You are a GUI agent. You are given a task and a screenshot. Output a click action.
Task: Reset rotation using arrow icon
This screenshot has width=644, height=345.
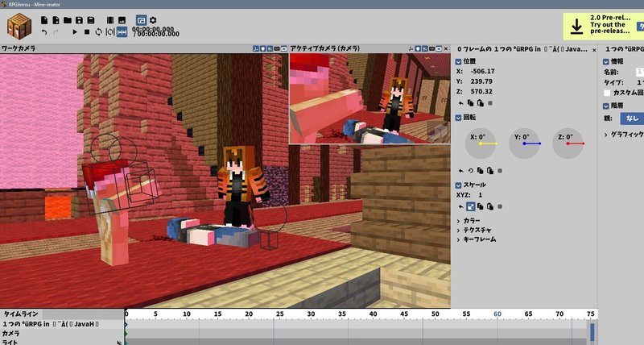tap(460, 171)
